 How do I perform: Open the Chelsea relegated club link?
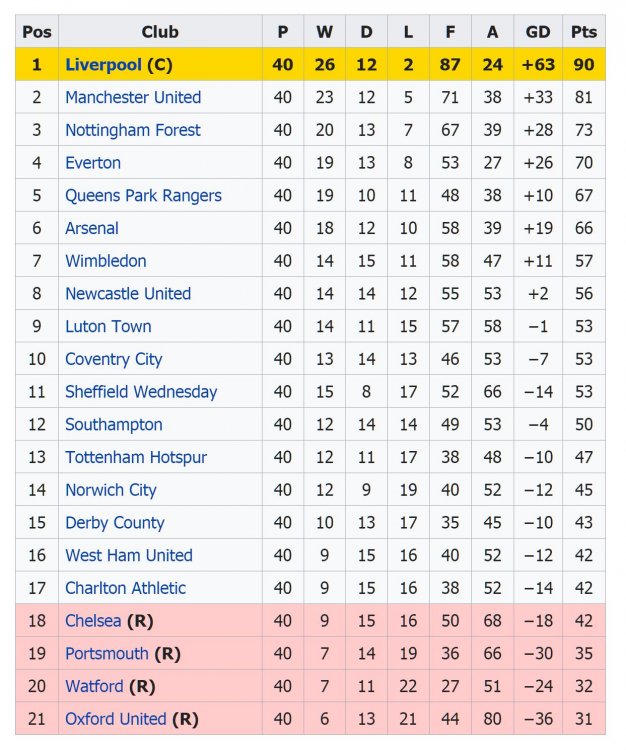[x=93, y=621]
